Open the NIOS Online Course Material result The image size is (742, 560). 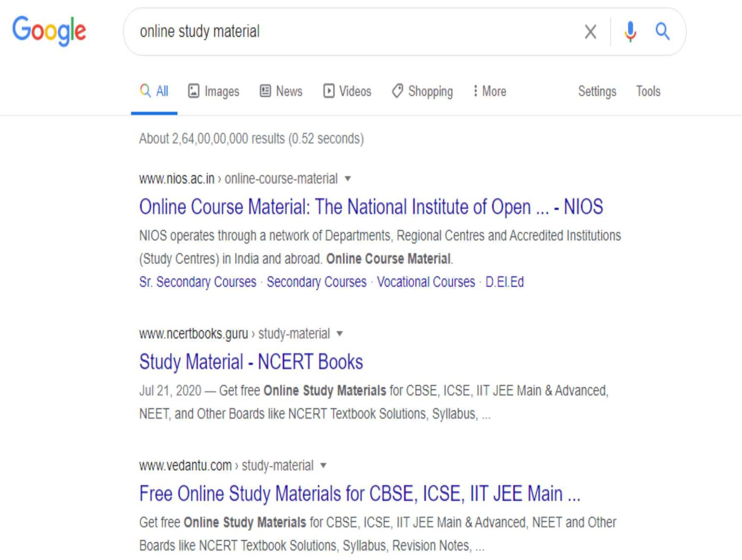coord(371,207)
